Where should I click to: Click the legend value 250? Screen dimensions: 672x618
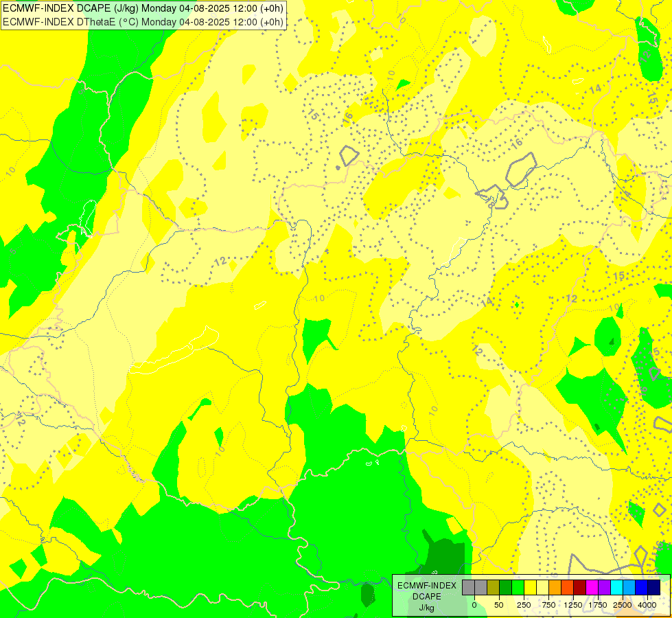coord(524,605)
